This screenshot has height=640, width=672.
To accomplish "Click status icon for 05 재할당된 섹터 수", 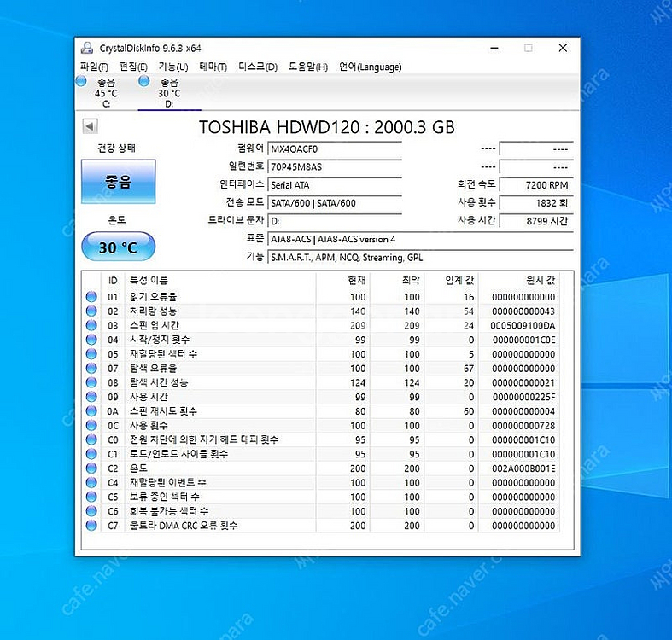I will pyautogui.click(x=91, y=354).
